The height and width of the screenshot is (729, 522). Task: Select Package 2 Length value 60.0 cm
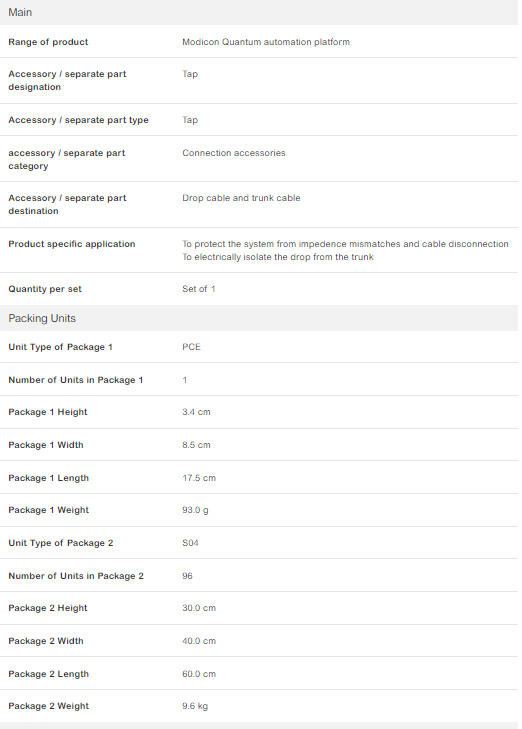coord(199,674)
